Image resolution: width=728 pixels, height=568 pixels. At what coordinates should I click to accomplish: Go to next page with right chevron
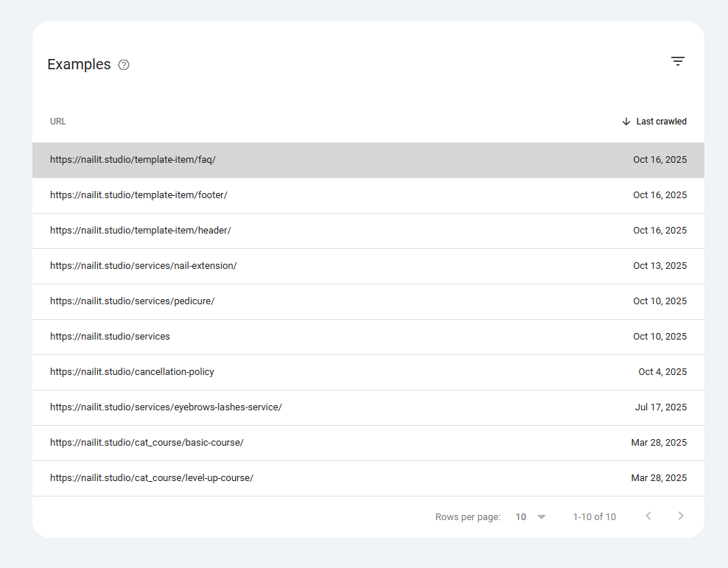pyautogui.click(x=680, y=516)
